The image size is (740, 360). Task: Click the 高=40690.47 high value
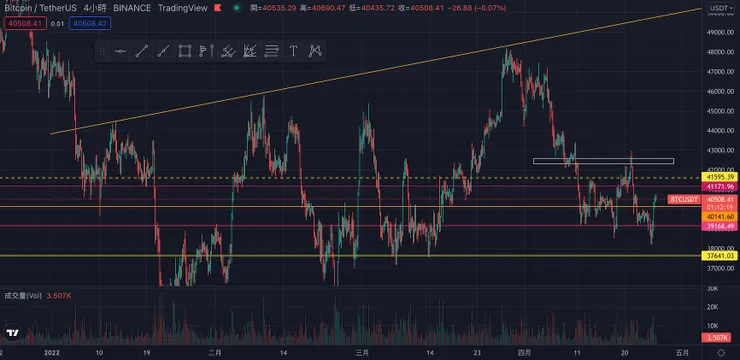[x=323, y=8]
